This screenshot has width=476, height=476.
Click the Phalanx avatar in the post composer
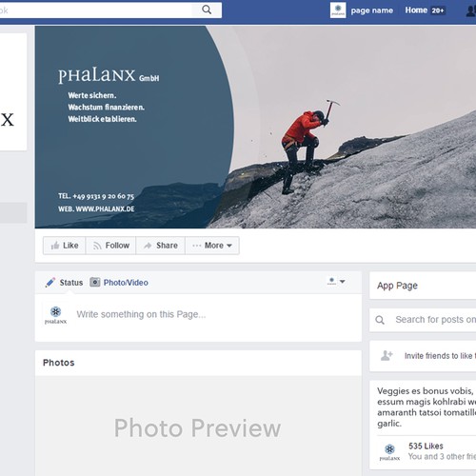[x=56, y=315]
